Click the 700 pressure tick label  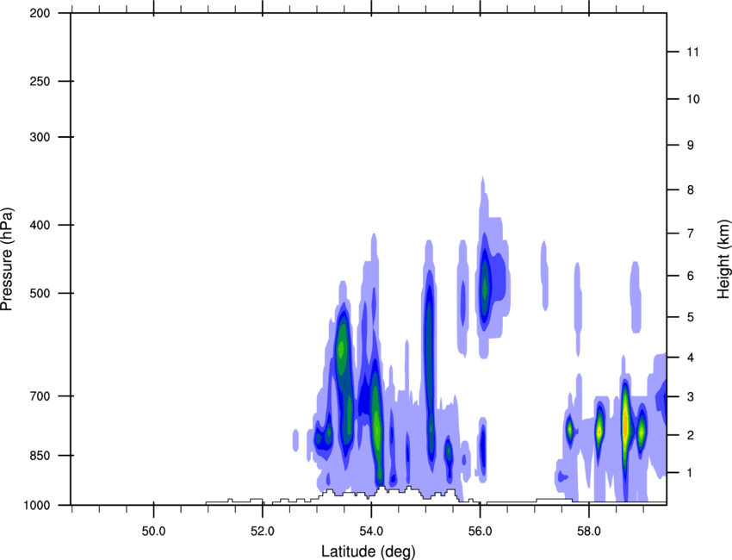tap(40, 396)
